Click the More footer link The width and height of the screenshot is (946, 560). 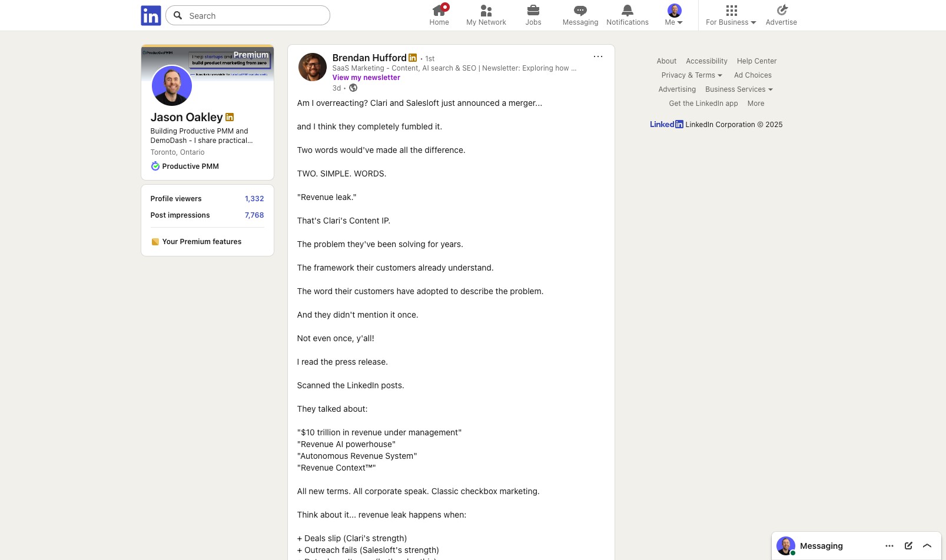[x=756, y=104]
